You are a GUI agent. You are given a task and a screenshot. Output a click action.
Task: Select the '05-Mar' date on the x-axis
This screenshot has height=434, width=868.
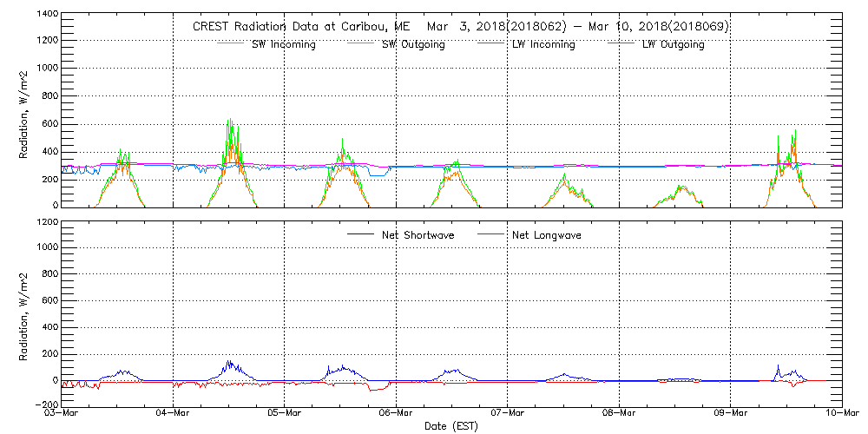pyautogui.click(x=285, y=413)
